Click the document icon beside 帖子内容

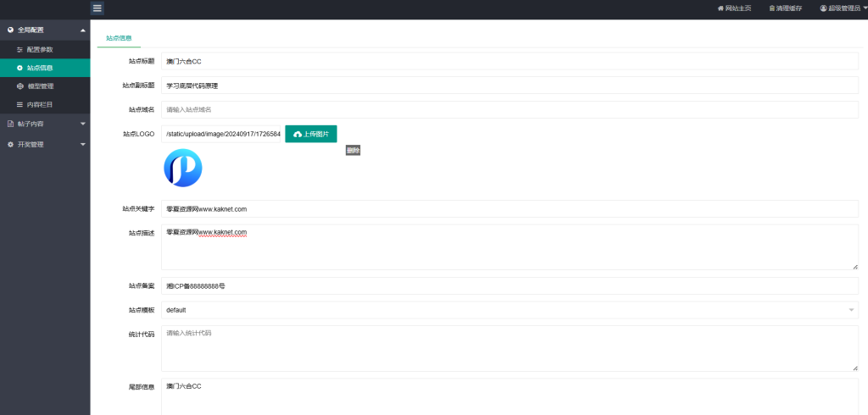pyautogui.click(x=10, y=124)
